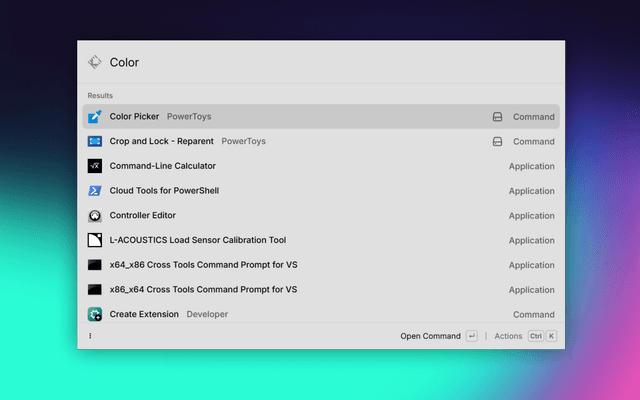Click the Create Extension developer icon
Image resolution: width=640 pixels, height=400 pixels.
pos(95,314)
